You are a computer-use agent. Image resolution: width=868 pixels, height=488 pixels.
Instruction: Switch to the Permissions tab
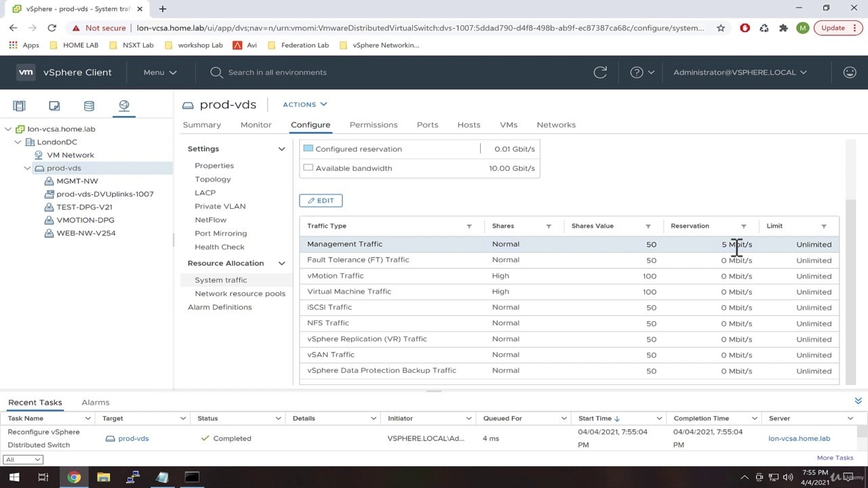[373, 125]
